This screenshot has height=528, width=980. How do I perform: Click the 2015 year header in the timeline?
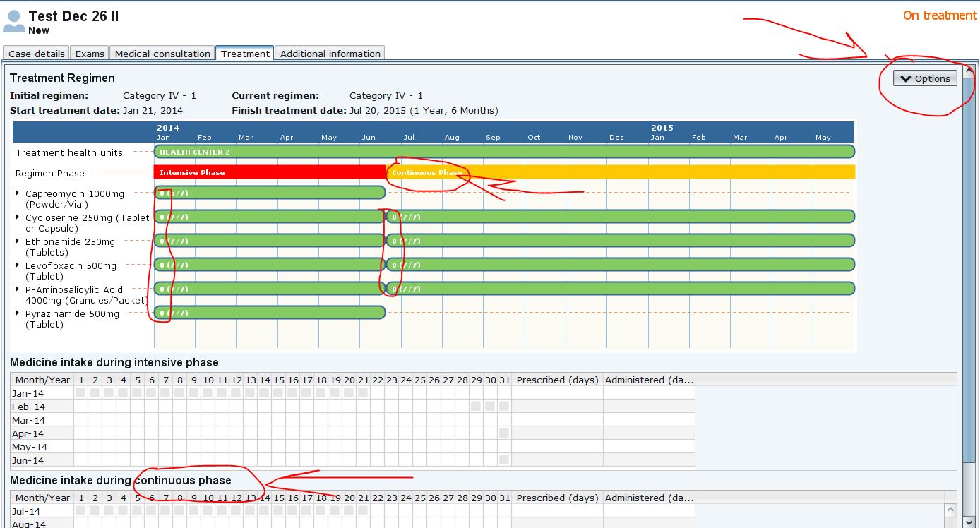(662, 128)
